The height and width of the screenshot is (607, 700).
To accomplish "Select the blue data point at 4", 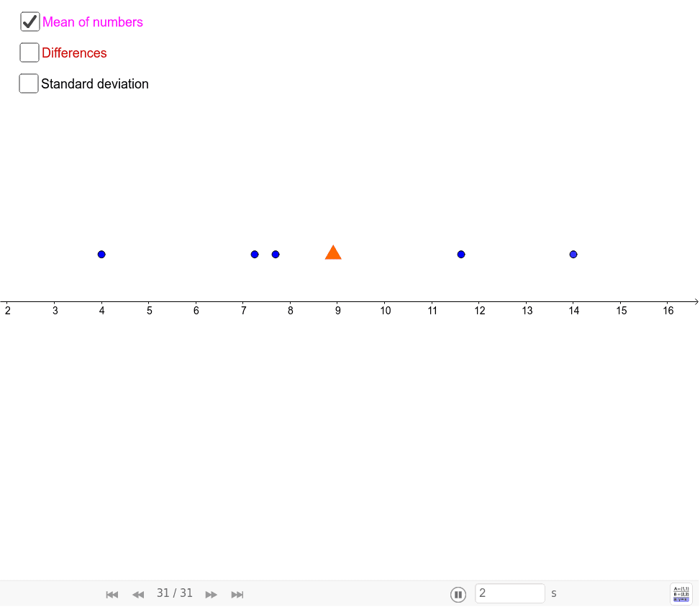I will (x=101, y=254).
